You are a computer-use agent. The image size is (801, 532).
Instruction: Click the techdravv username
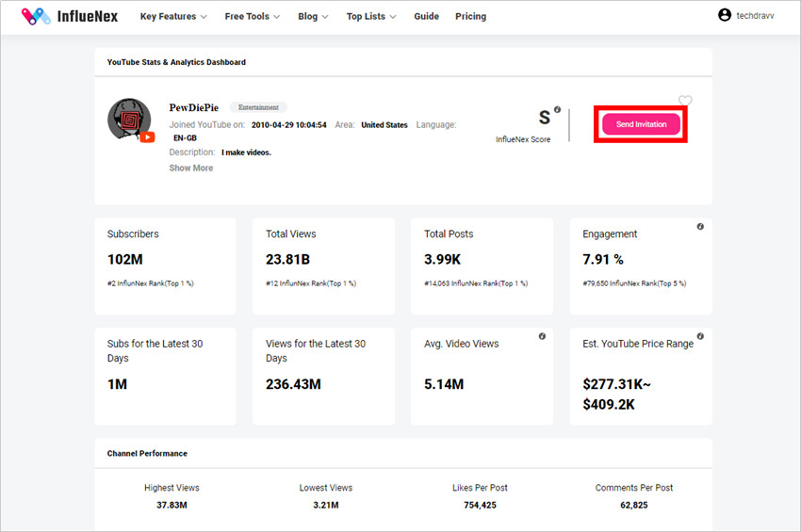point(755,16)
